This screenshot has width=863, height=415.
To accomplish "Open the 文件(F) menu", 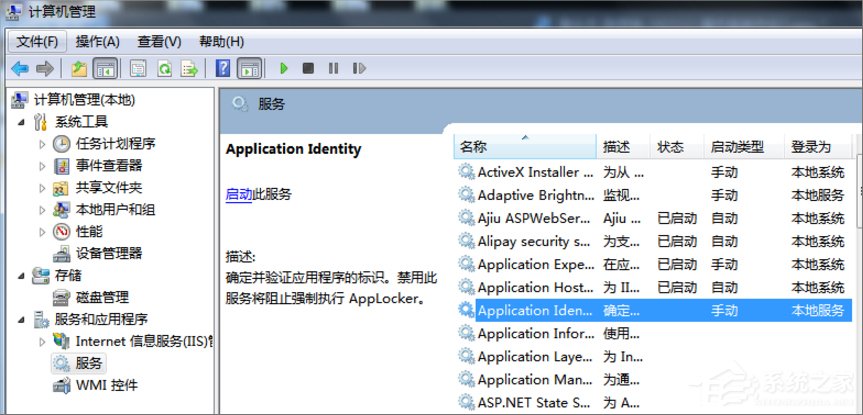I will [37, 41].
